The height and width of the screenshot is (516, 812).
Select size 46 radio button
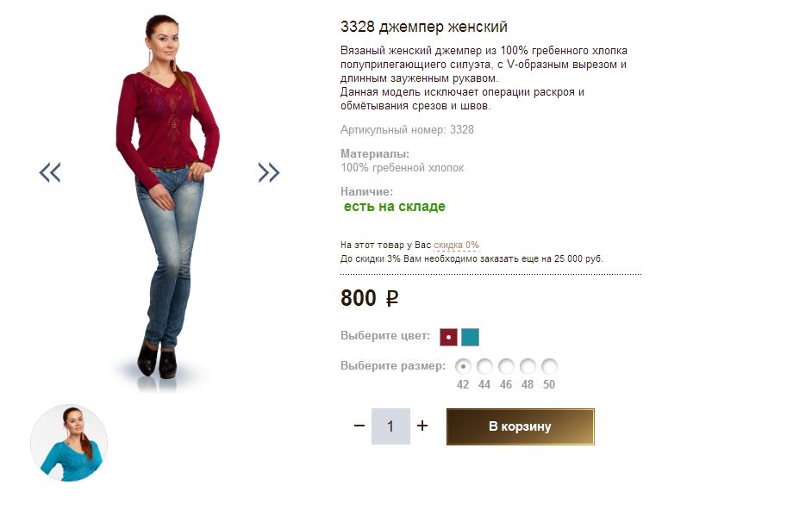(x=506, y=366)
